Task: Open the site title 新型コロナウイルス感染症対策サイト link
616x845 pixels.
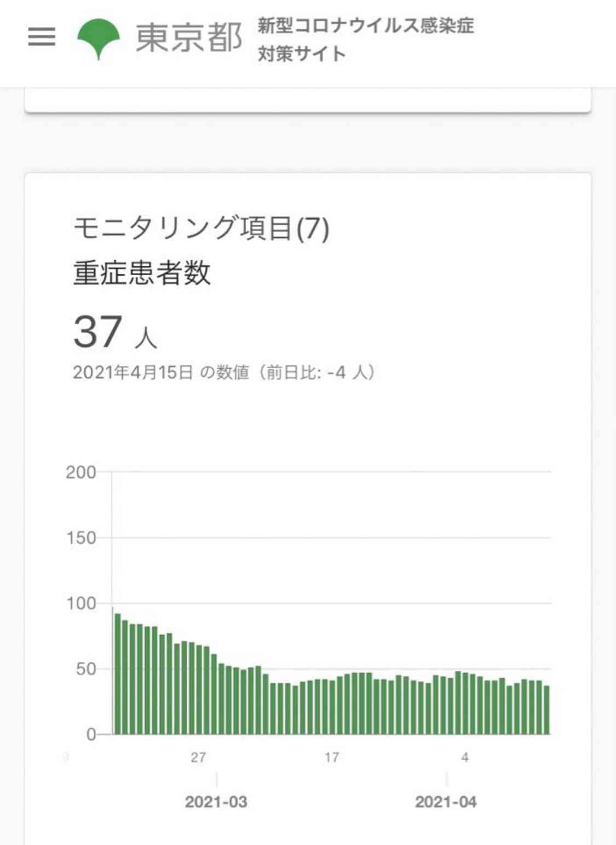Action: 366,39
